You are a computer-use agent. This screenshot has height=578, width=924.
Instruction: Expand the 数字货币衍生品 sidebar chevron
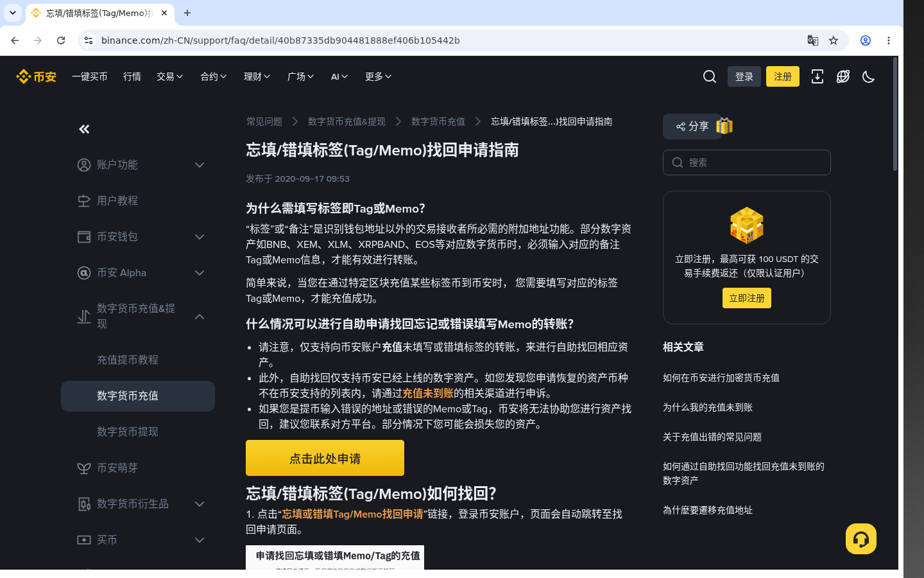[x=200, y=504]
